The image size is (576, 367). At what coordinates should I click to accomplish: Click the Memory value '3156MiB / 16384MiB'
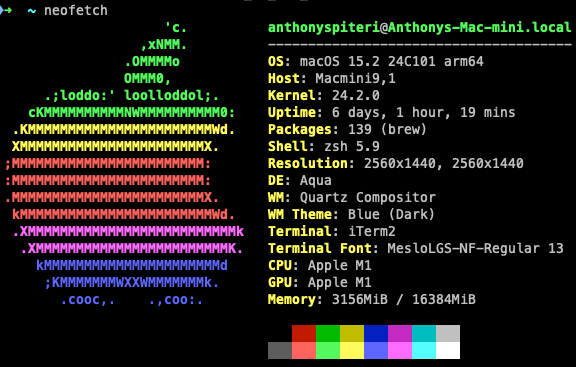pos(404,299)
